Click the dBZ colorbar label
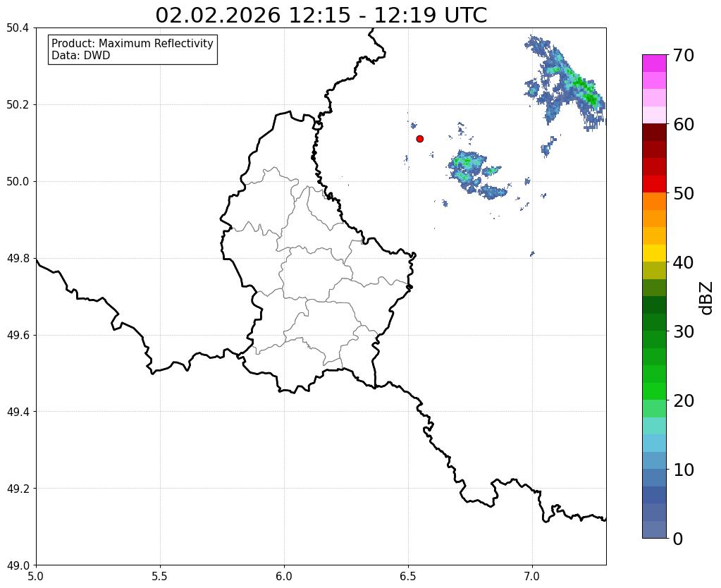721x588 pixels. coord(706,298)
